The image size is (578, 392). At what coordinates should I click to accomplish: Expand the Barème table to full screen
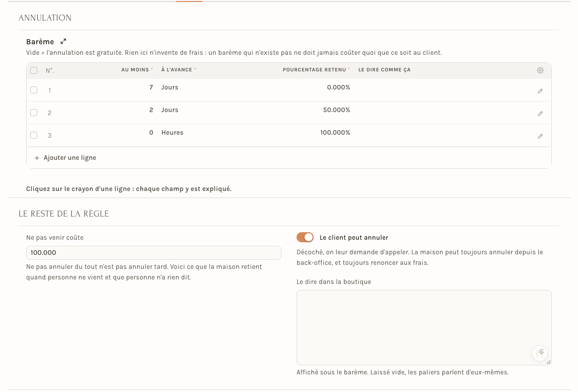[x=63, y=41]
